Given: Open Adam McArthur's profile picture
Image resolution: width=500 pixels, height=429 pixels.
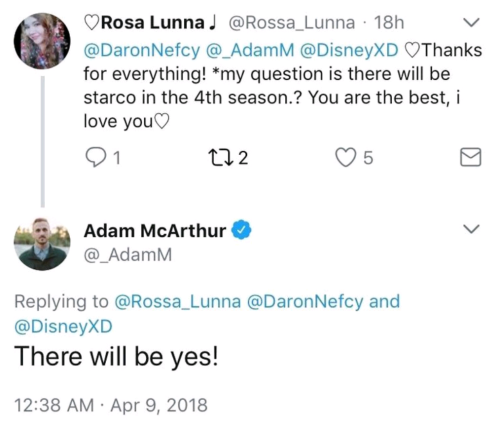Looking at the screenshot, I should [42, 243].
